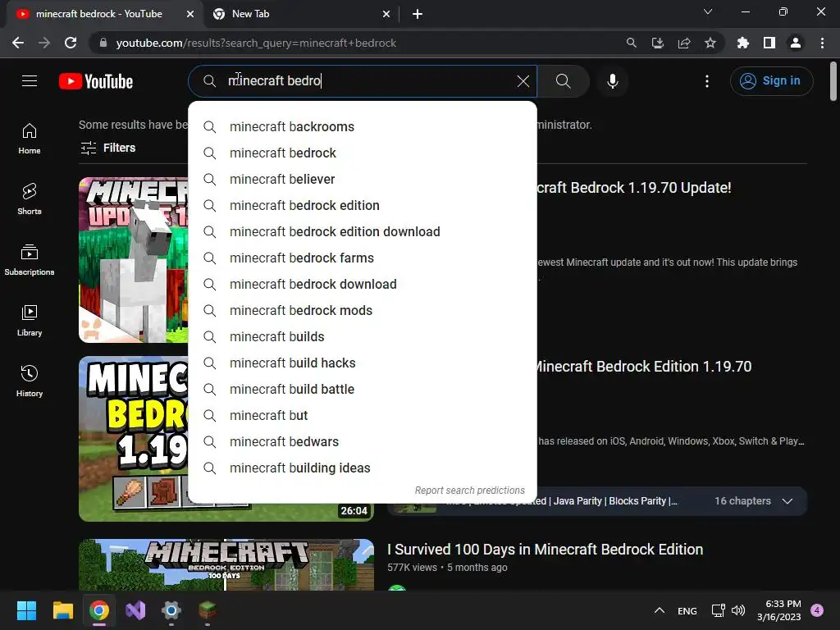The height and width of the screenshot is (630, 840).
Task: Open the Extensions puzzle icon
Action: coord(743,43)
